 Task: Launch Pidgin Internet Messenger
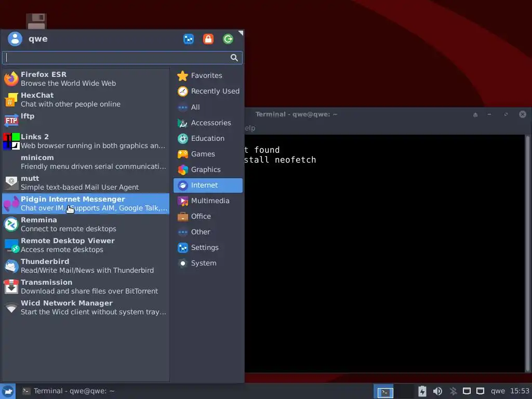(x=86, y=204)
